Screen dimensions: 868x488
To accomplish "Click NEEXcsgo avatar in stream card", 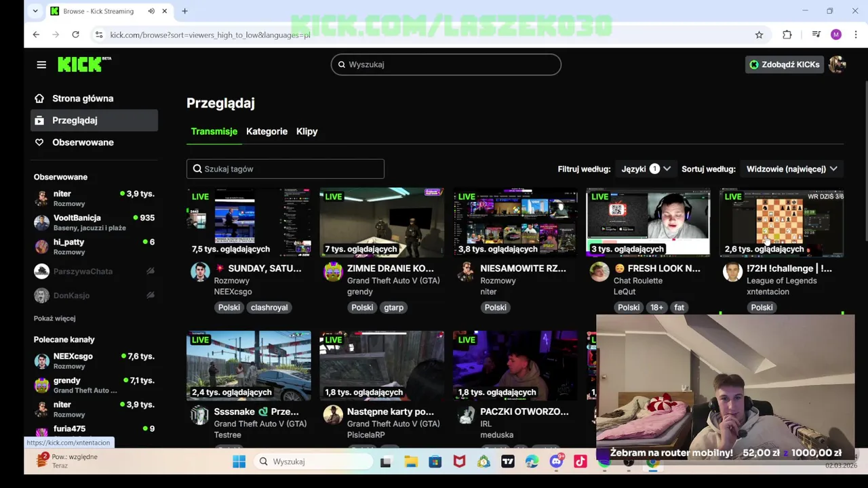I will [x=200, y=272].
